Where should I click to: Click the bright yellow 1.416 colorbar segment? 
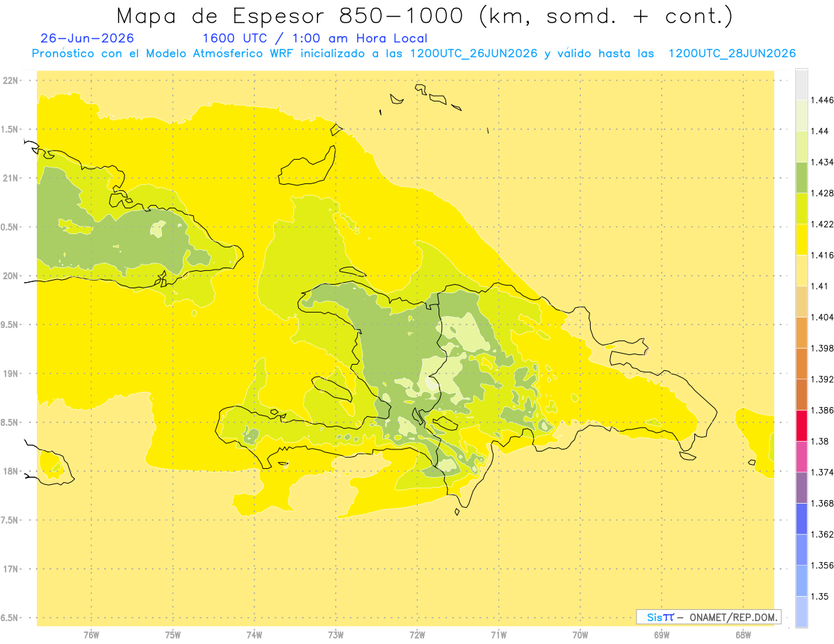pyautogui.click(x=801, y=240)
